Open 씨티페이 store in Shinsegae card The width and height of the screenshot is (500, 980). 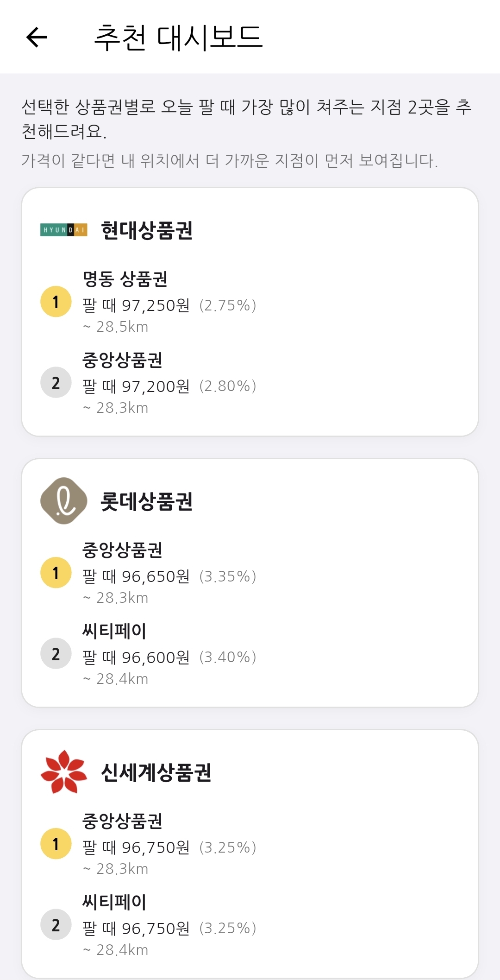tap(114, 902)
